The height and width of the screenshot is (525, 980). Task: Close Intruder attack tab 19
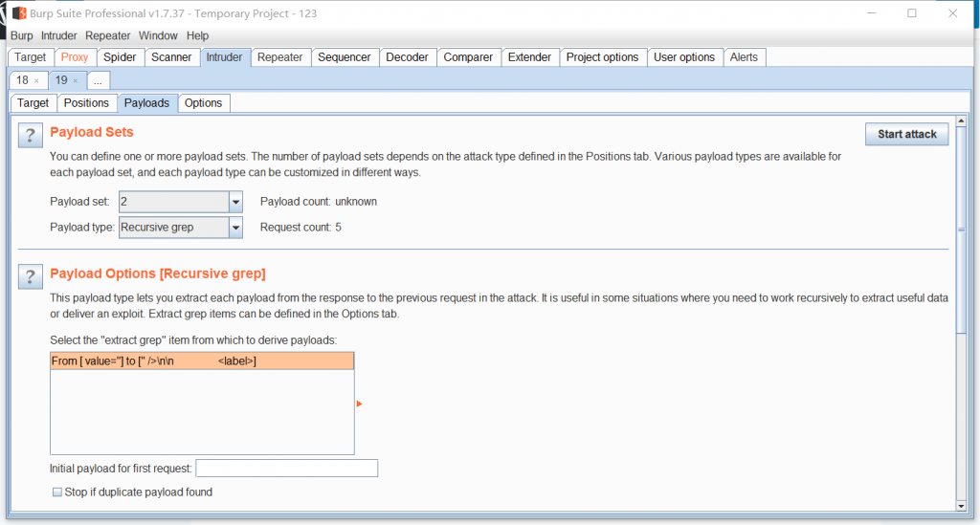pos(76,81)
